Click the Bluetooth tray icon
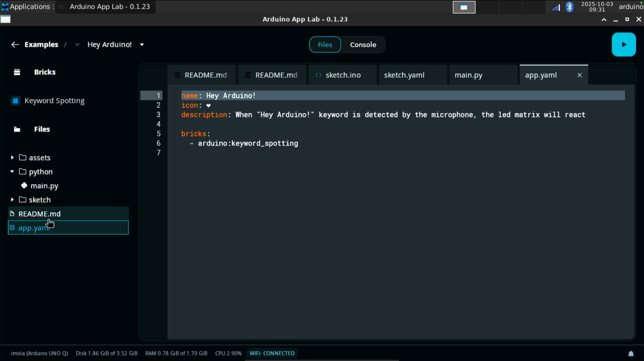The image size is (644, 361). [x=570, y=7]
